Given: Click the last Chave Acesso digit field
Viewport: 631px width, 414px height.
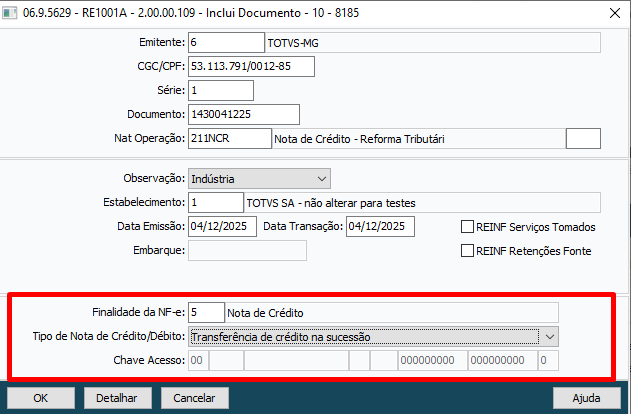Looking at the screenshot, I should pos(548,360).
